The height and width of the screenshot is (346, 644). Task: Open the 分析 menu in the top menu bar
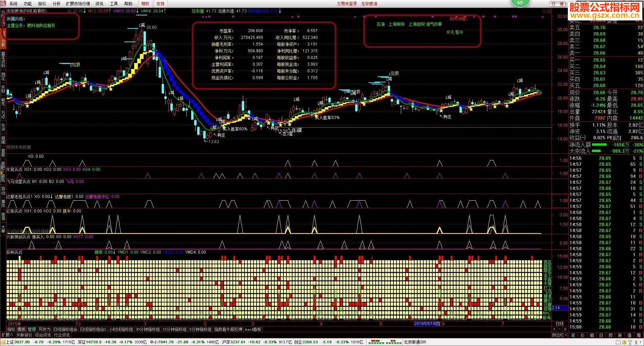(x=57, y=4)
